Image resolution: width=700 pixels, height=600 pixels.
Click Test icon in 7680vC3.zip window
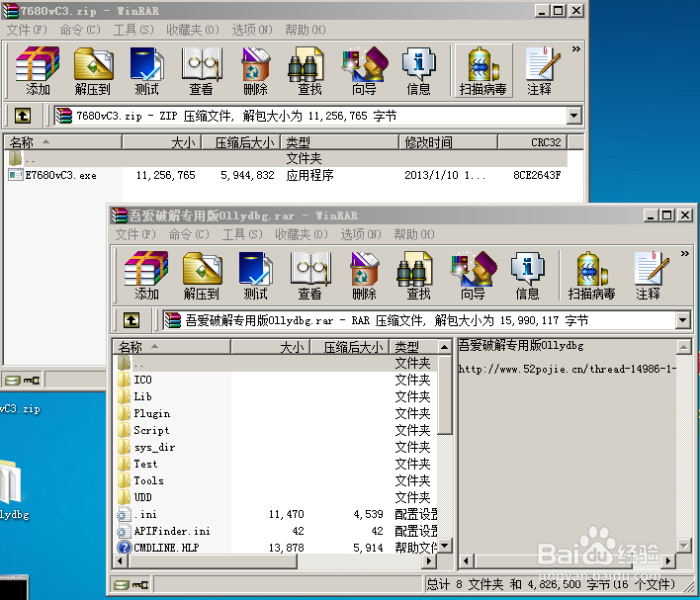pyautogui.click(x=147, y=71)
